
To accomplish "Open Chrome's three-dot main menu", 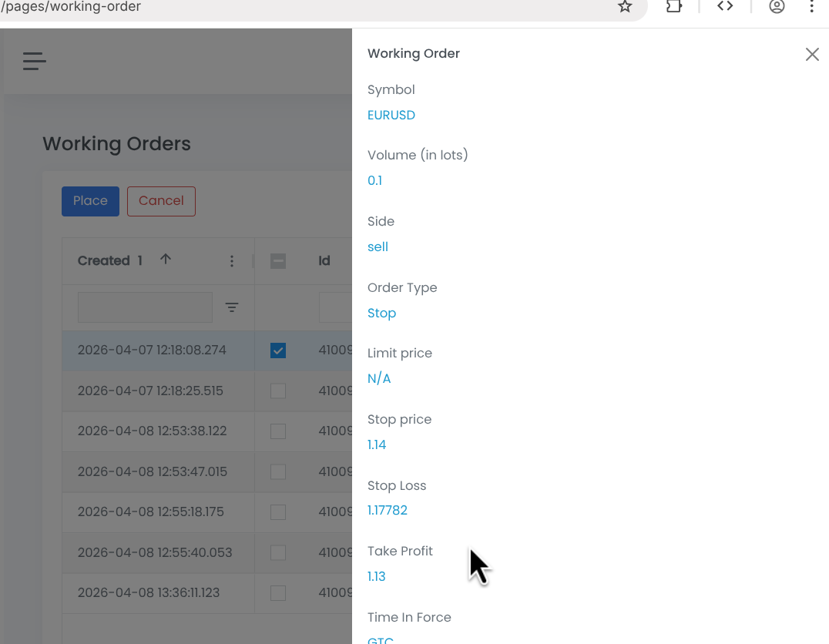I will click(x=812, y=7).
